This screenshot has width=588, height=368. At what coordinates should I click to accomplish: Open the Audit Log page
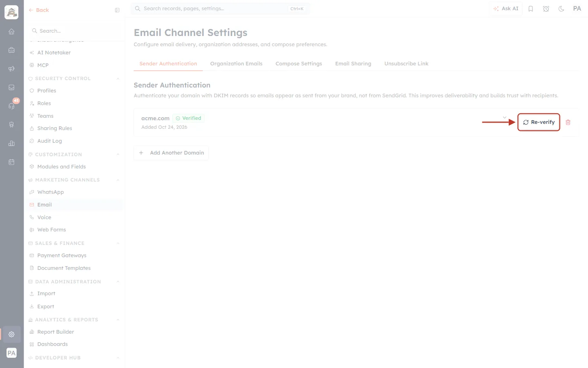point(49,141)
